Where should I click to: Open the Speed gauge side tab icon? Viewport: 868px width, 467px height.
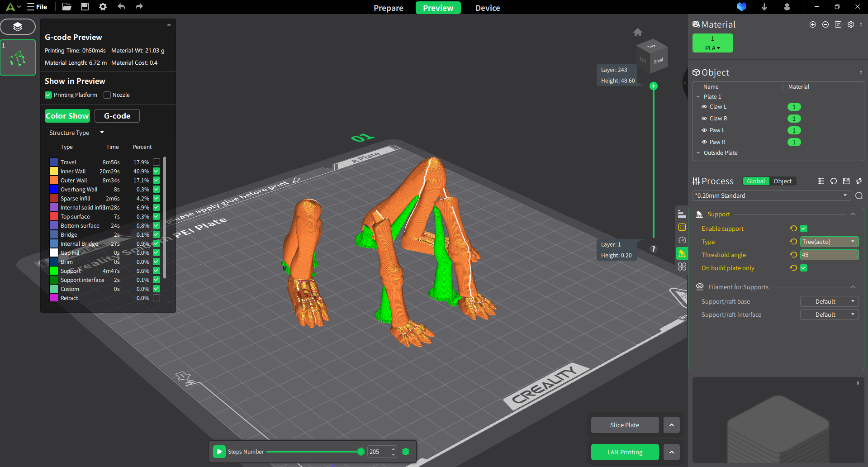coord(682,240)
